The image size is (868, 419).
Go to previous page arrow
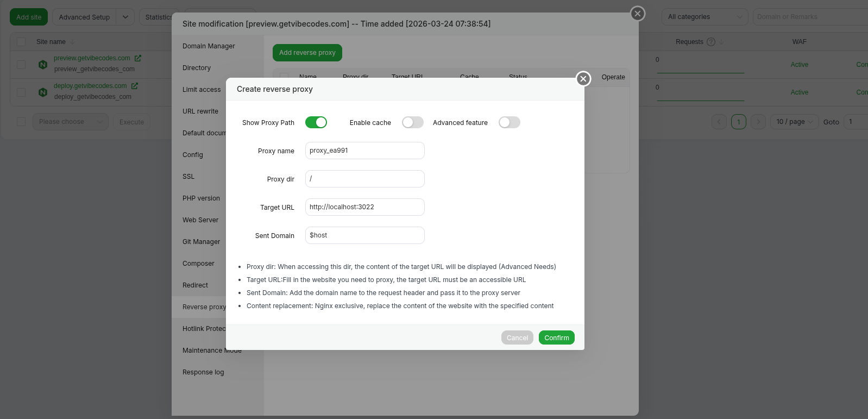pyautogui.click(x=719, y=122)
